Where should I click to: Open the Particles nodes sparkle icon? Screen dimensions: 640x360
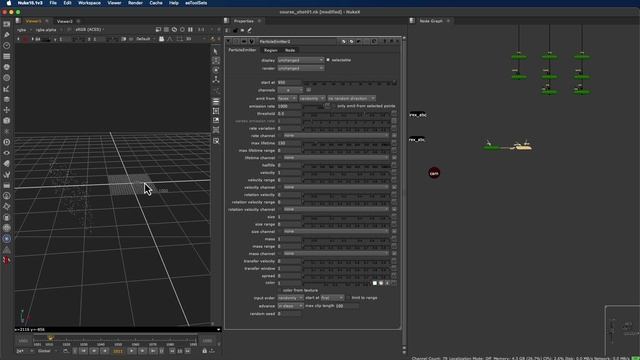point(7,131)
